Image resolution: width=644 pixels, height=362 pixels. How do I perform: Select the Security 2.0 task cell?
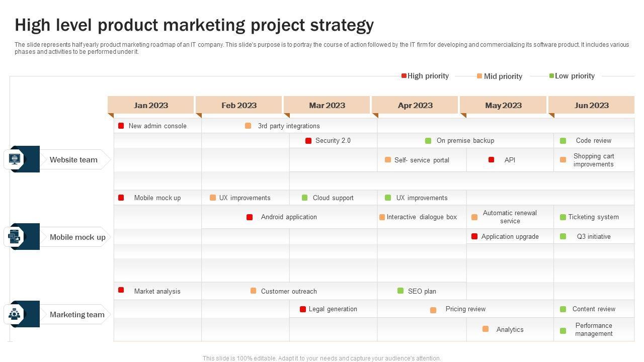click(x=333, y=141)
